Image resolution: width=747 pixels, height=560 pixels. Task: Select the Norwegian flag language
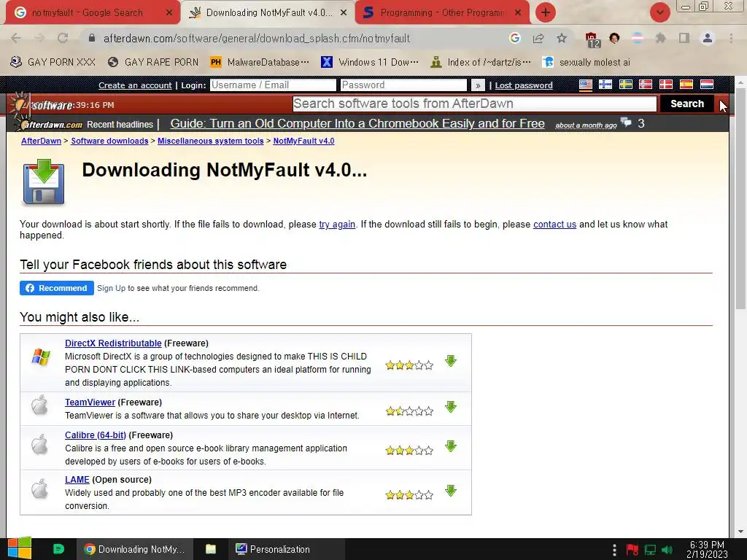click(646, 85)
